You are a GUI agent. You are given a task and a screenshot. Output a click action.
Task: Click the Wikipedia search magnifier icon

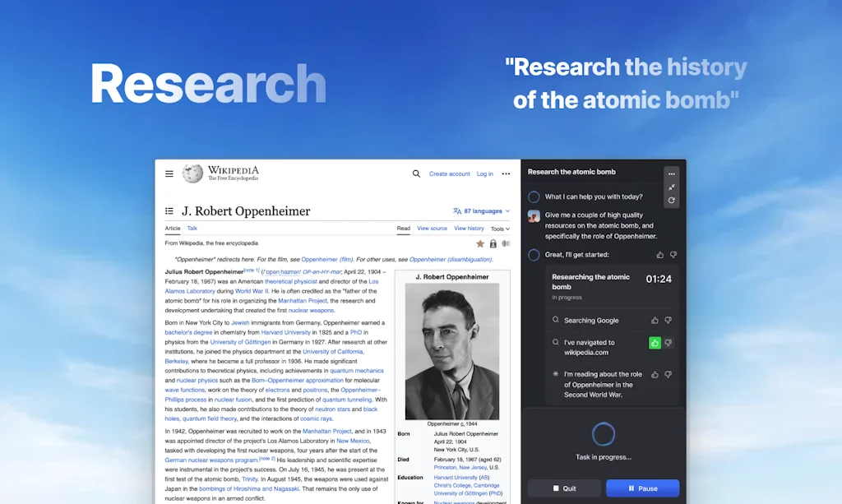pyautogui.click(x=416, y=173)
